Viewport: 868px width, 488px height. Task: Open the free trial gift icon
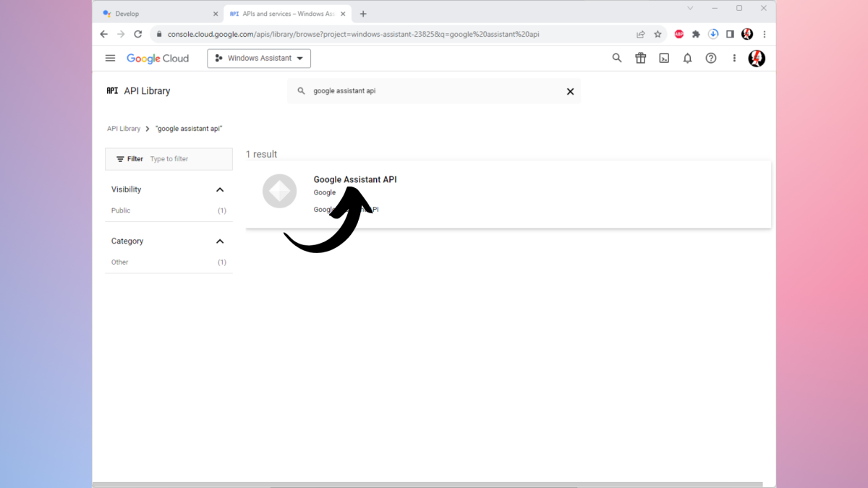click(x=641, y=59)
